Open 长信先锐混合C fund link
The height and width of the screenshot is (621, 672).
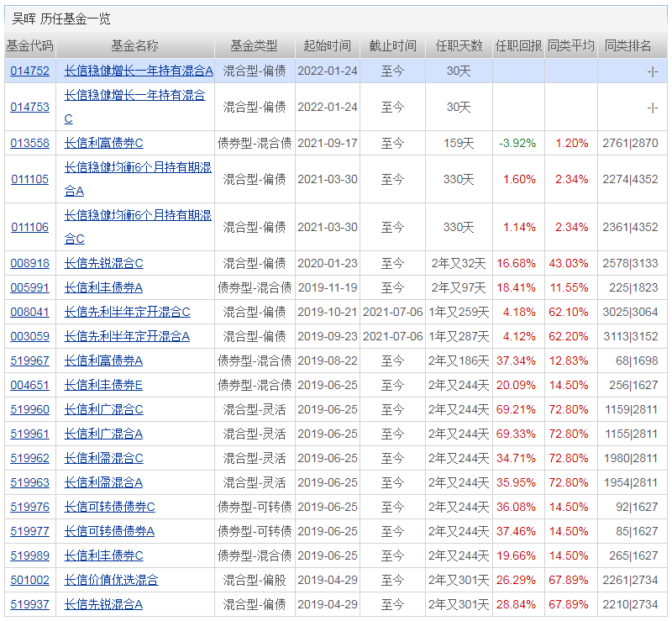click(103, 263)
